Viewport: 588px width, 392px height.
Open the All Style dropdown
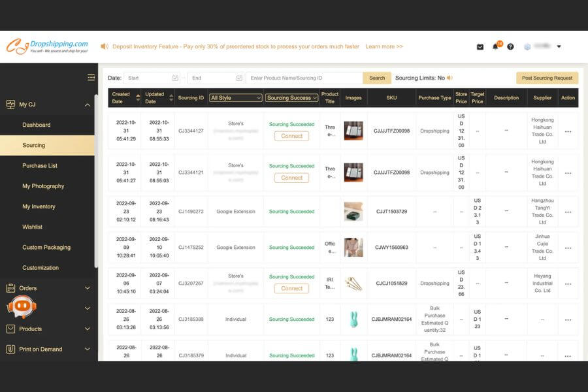pyautogui.click(x=235, y=97)
